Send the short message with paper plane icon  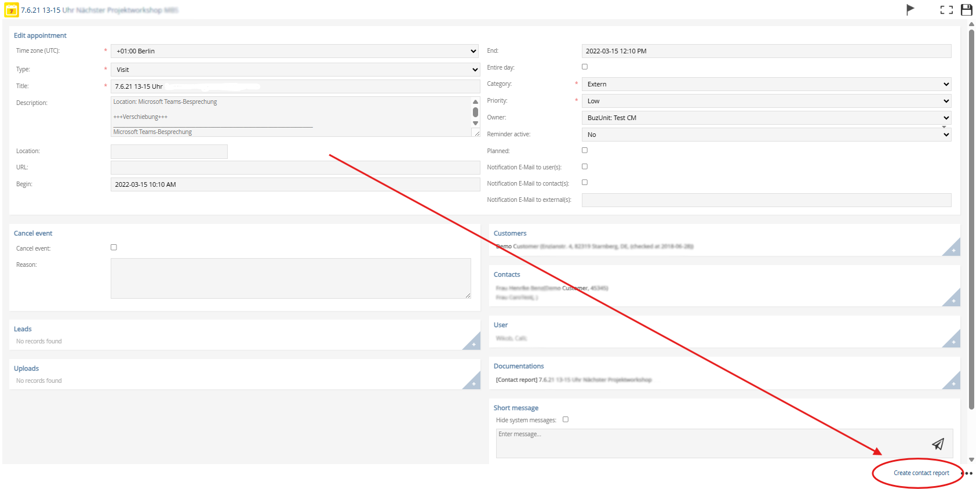[938, 444]
